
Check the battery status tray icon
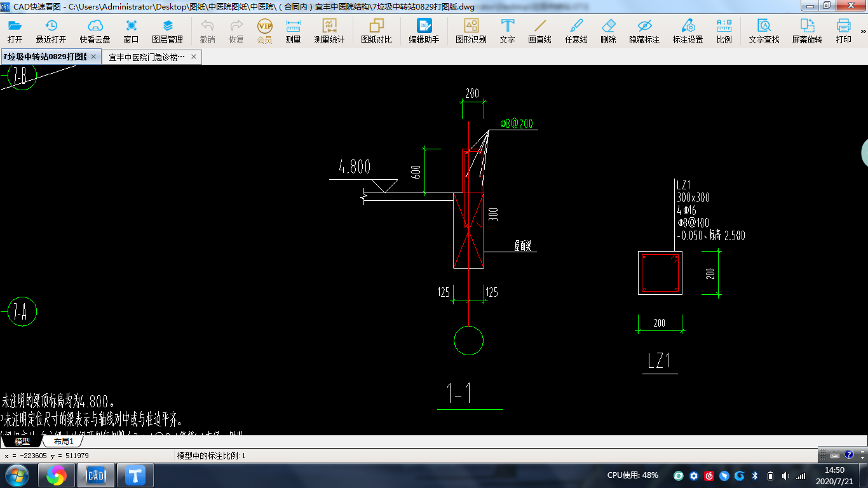(770, 475)
